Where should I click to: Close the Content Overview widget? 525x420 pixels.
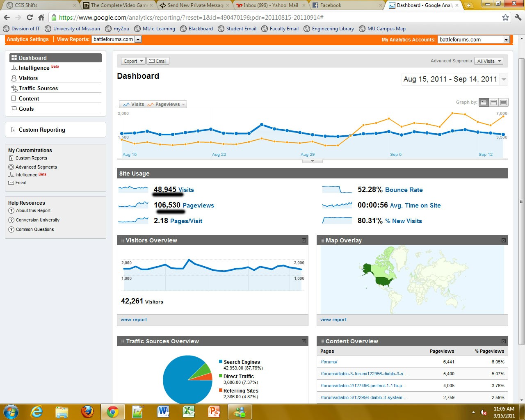pos(504,341)
